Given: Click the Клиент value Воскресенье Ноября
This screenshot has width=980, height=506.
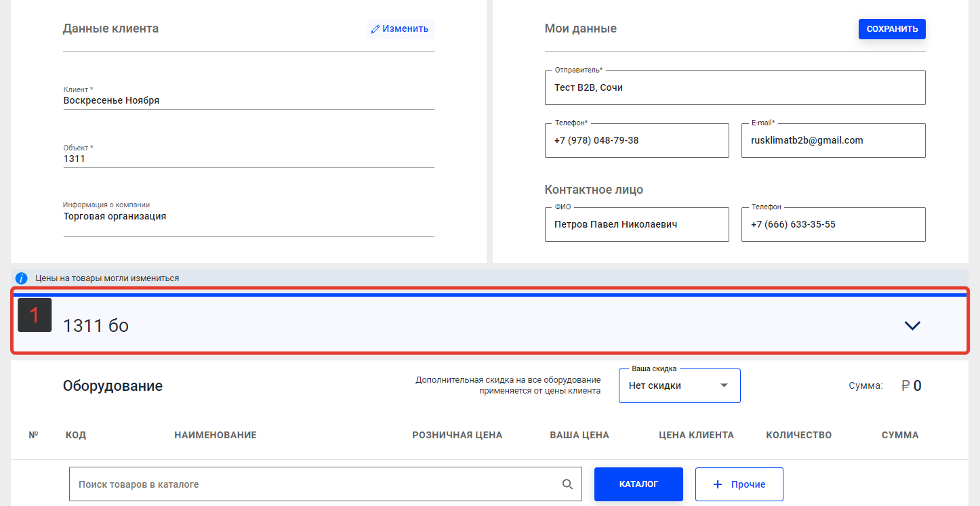Looking at the screenshot, I should click(x=112, y=100).
